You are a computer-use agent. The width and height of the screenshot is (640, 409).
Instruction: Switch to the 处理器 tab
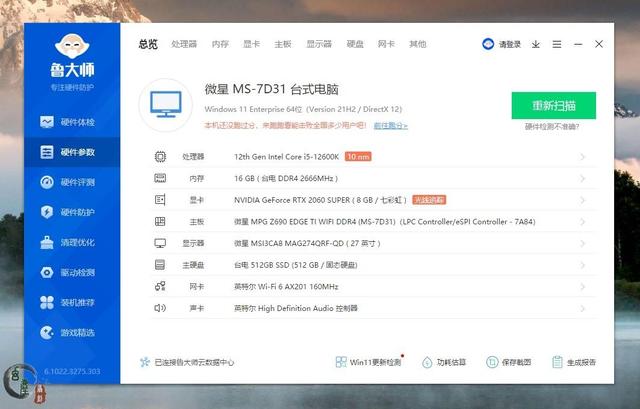click(x=184, y=44)
